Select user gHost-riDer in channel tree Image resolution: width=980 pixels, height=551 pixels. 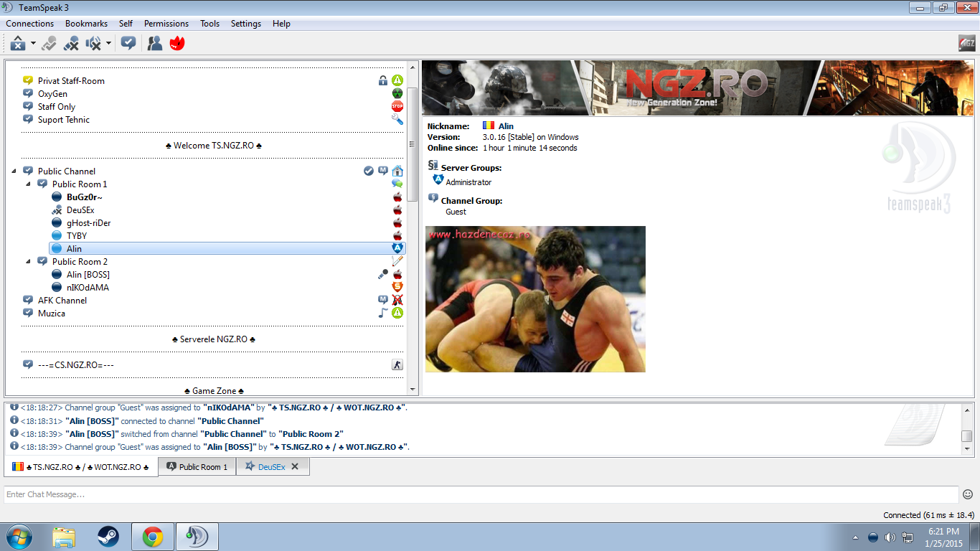pyautogui.click(x=88, y=223)
